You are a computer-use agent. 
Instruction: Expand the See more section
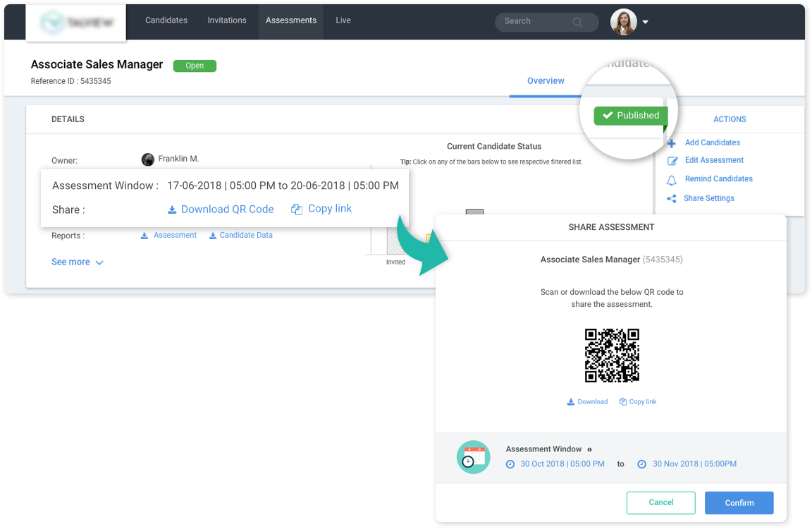pyautogui.click(x=70, y=262)
